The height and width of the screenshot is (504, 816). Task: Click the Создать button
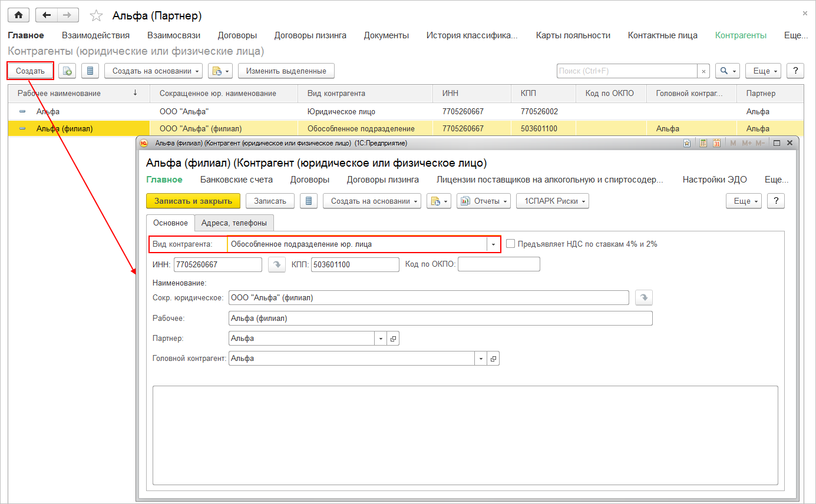click(x=30, y=71)
